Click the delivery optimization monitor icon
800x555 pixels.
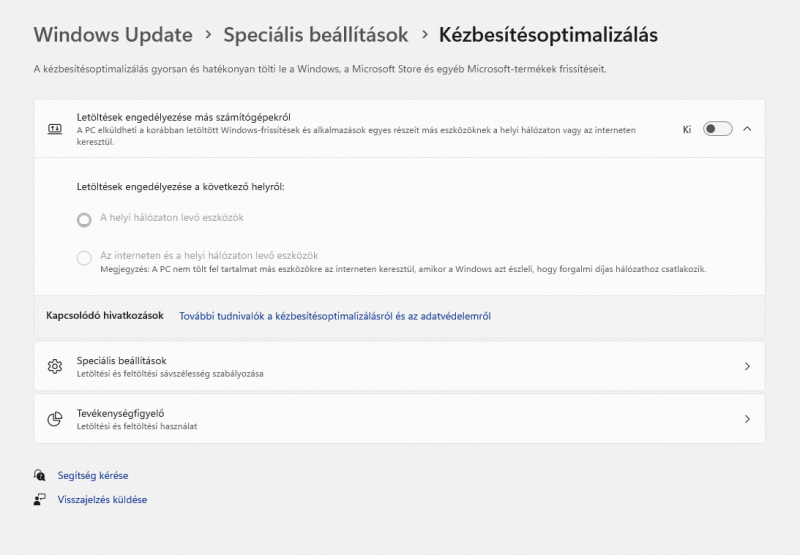click(55, 129)
